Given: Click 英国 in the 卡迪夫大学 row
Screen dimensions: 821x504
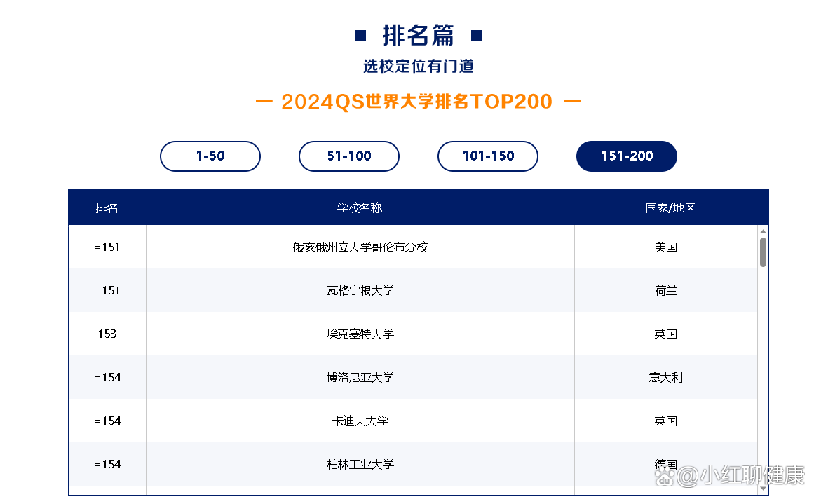Looking at the screenshot, I should tap(666, 421).
